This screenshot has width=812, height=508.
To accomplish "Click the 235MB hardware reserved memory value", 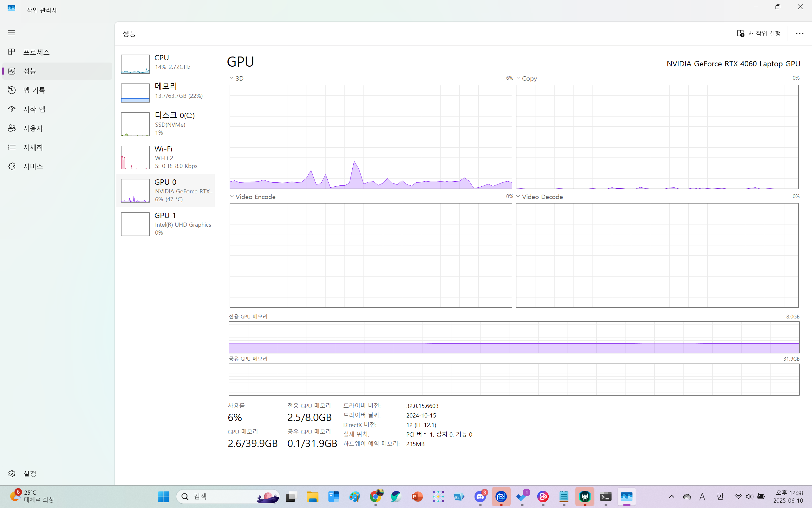I will point(416,444).
